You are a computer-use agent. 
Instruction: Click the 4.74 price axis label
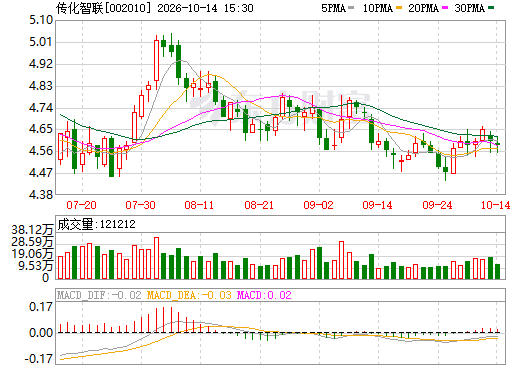click(x=41, y=108)
